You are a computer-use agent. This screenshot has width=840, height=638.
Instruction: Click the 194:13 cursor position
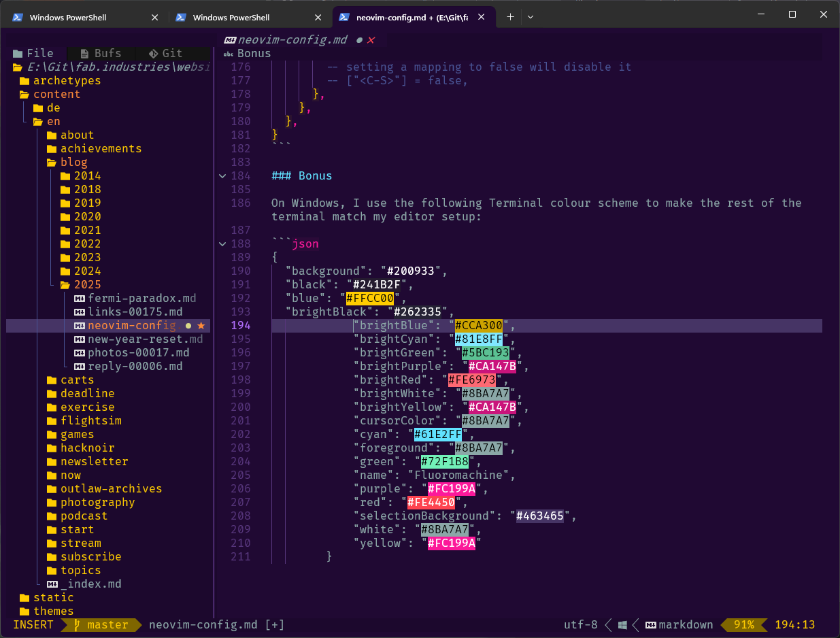tap(794, 624)
